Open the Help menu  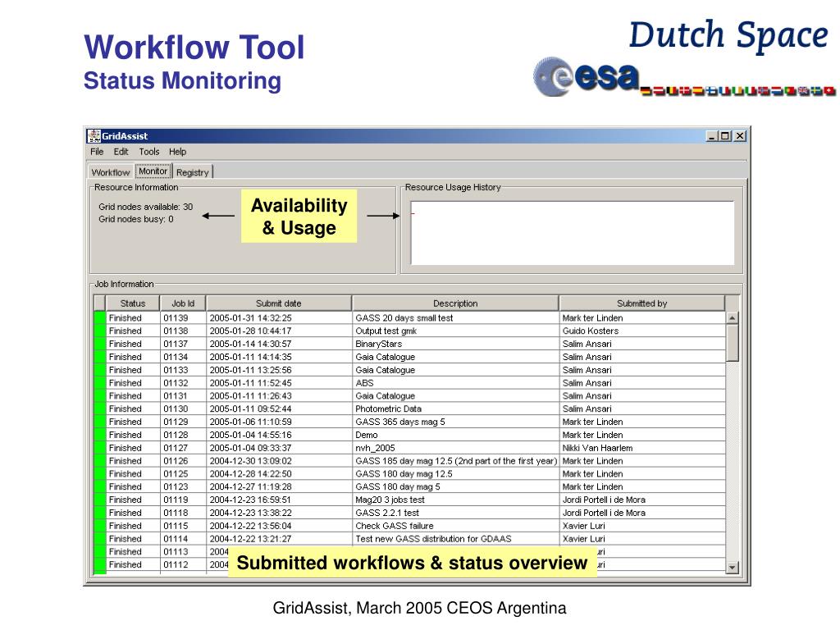coord(178,152)
